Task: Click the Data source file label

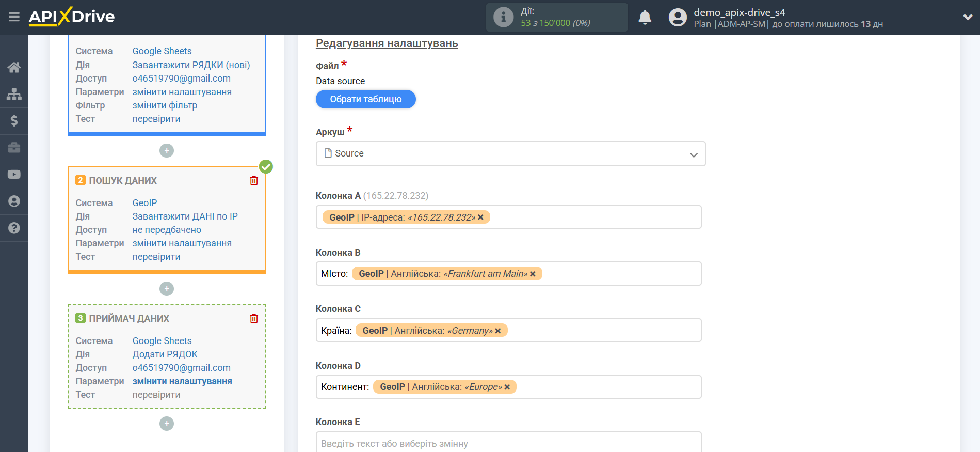Action: point(340,81)
